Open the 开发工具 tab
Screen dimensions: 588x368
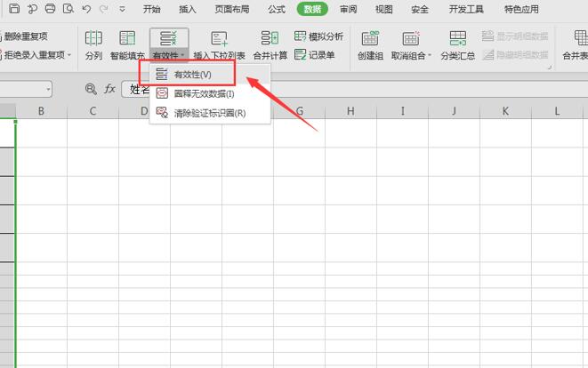466,9
